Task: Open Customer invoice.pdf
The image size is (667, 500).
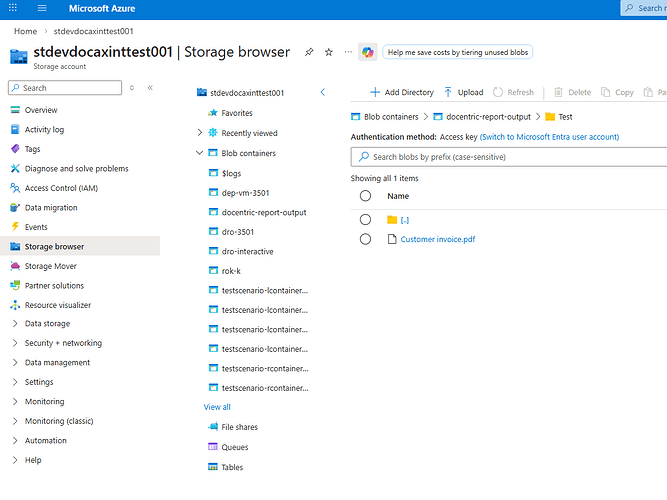Action: [x=438, y=239]
